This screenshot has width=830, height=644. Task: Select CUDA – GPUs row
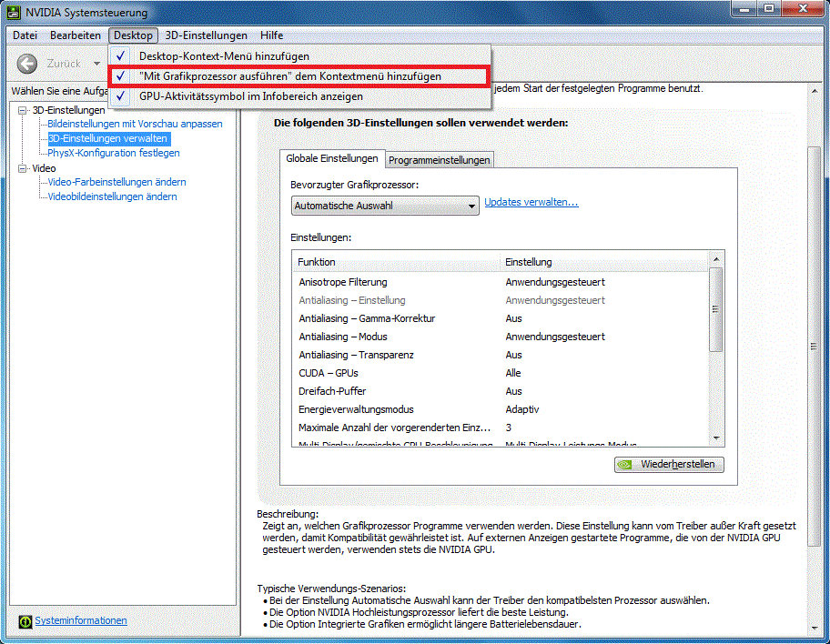coord(501,373)
